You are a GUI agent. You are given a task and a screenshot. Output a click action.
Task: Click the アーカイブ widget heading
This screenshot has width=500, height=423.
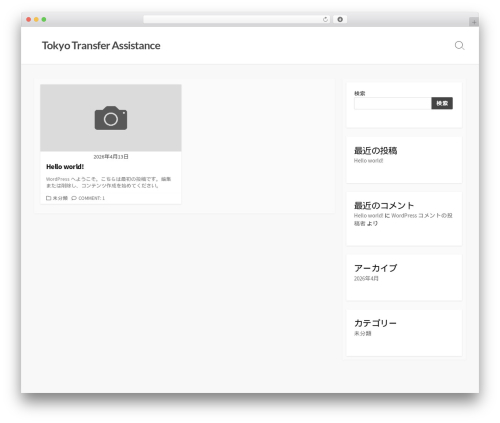(375, 268)
